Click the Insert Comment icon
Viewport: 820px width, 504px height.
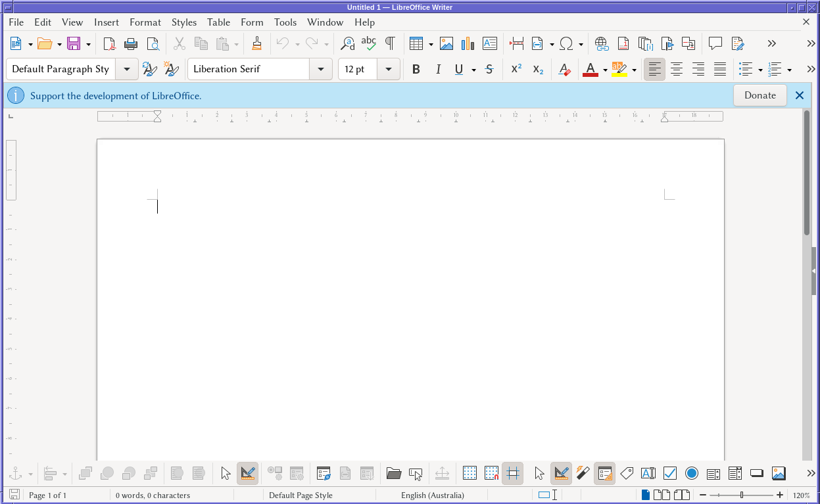[715, 44]
